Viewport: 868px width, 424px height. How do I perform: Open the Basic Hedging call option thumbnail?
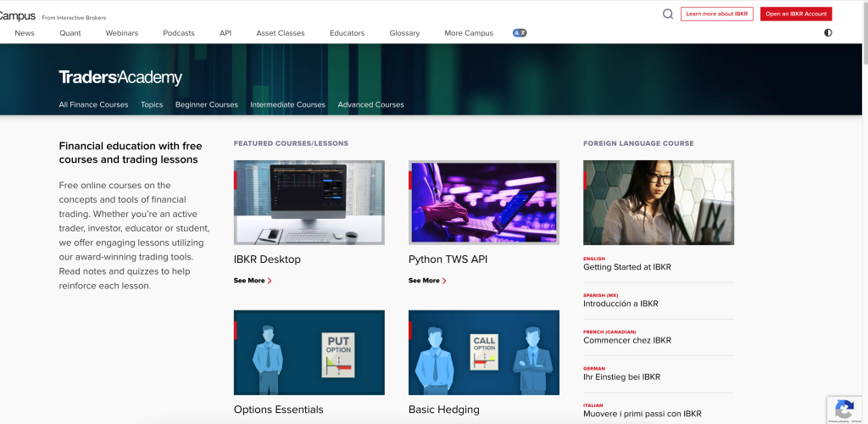tap(483, 352)
